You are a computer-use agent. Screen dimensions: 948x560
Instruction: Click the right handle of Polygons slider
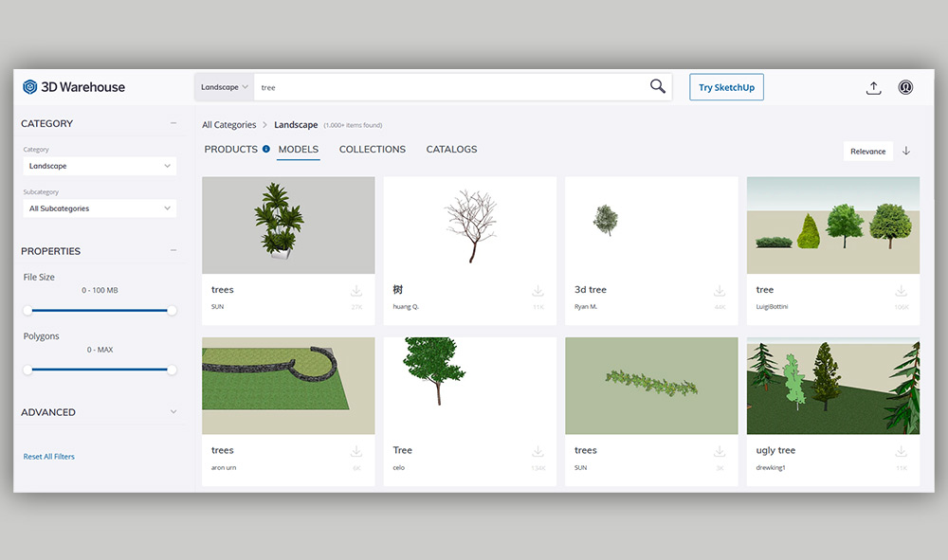(172, 370)
